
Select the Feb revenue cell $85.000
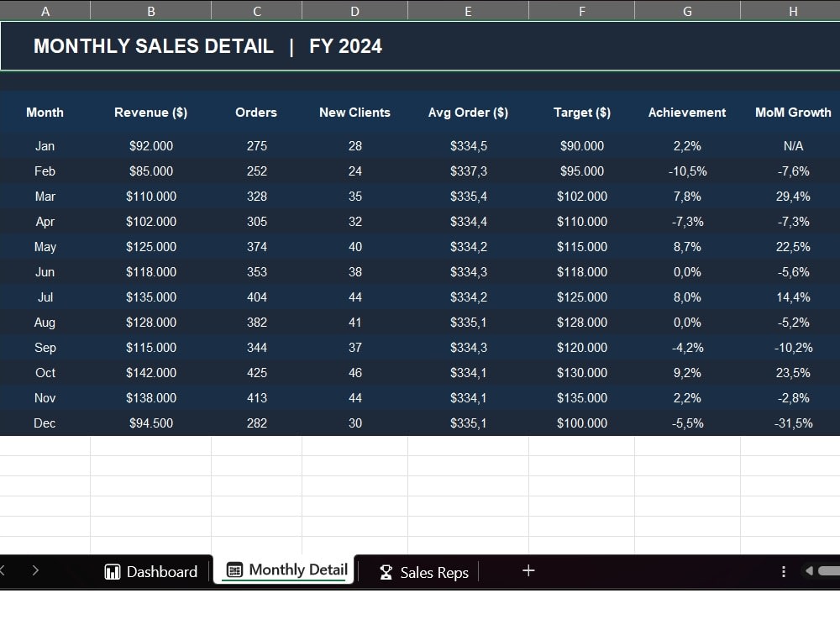coord(151,171)
